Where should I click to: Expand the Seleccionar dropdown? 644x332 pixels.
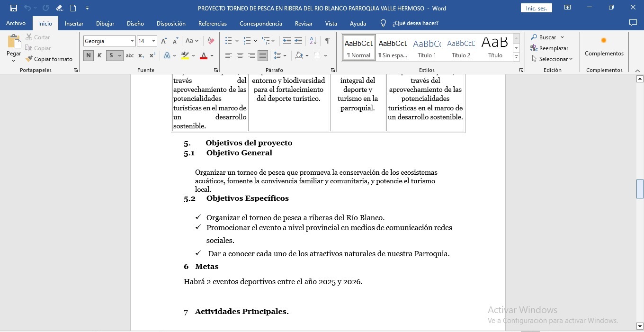[x=552, y=59]
